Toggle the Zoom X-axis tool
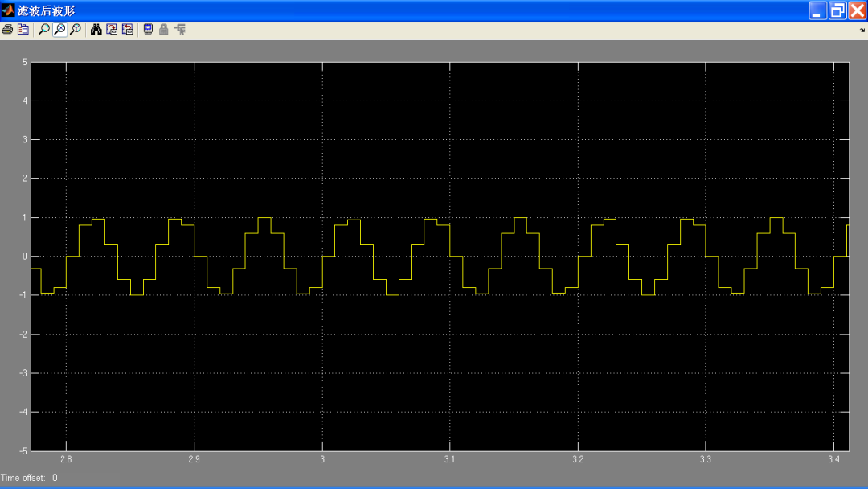Screen dimensions: 868x489 [59, 29]
